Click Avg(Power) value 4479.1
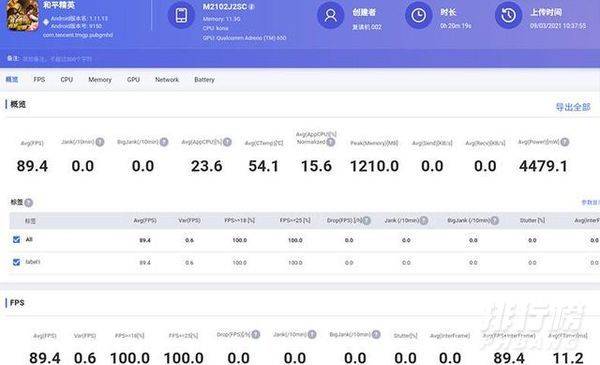600x365 pixels. coord(543,166)
